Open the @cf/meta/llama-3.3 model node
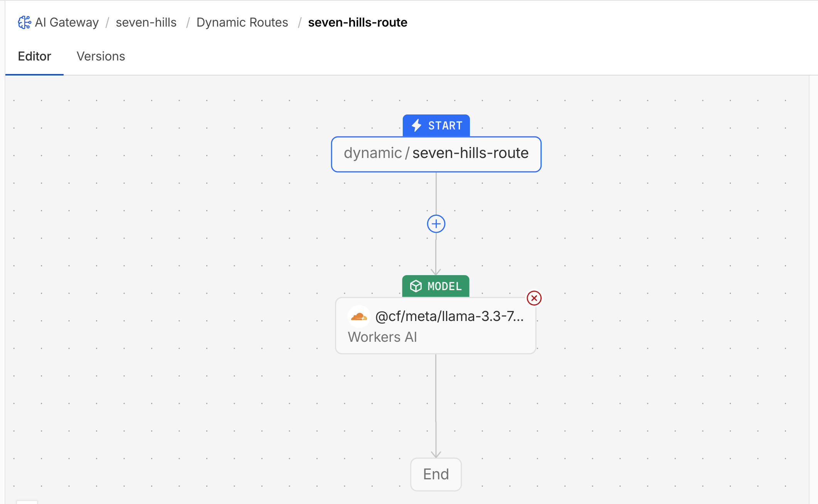 tap(436, 326)
